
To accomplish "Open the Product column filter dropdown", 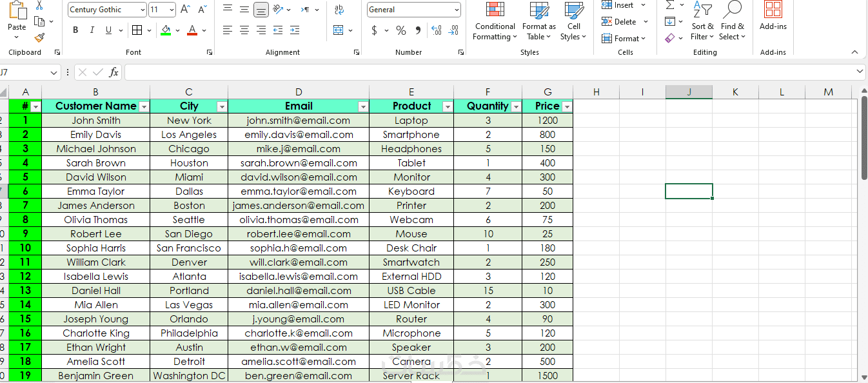I will click(448, 106).
